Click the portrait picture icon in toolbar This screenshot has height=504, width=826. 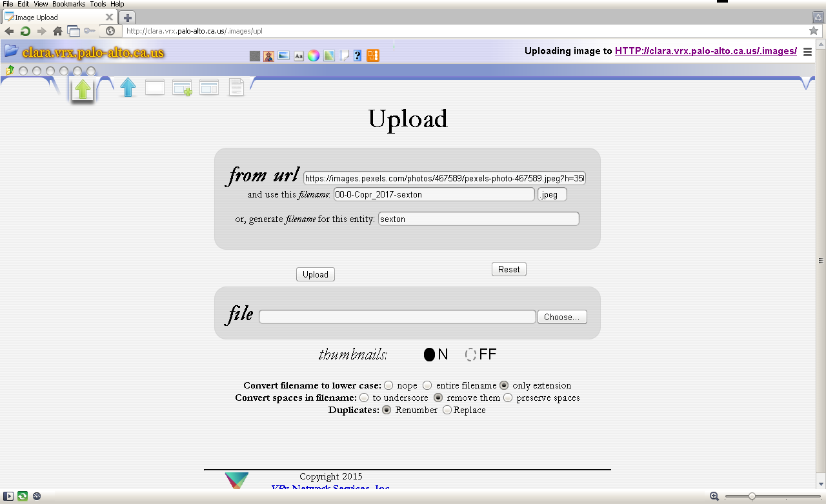(x=268, y=56)
